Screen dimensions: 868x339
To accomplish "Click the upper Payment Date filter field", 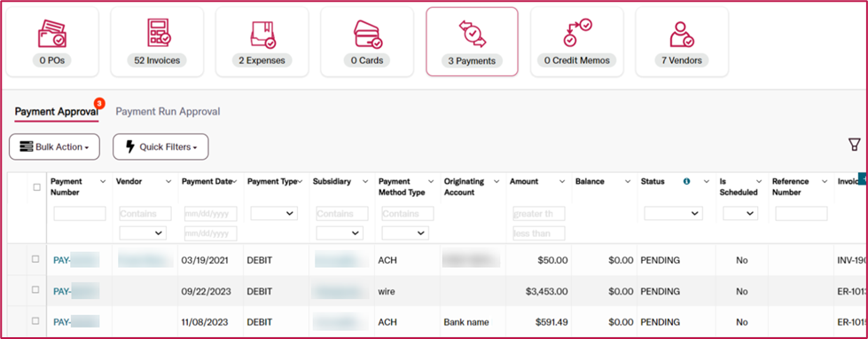I will tap(210, 214).
